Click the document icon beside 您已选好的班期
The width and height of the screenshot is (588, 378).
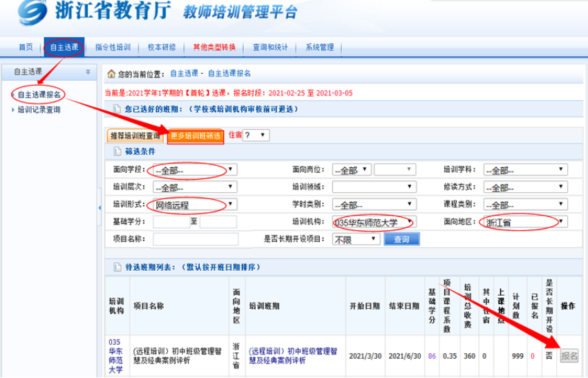pyautogui.click(x=117, y=109)
